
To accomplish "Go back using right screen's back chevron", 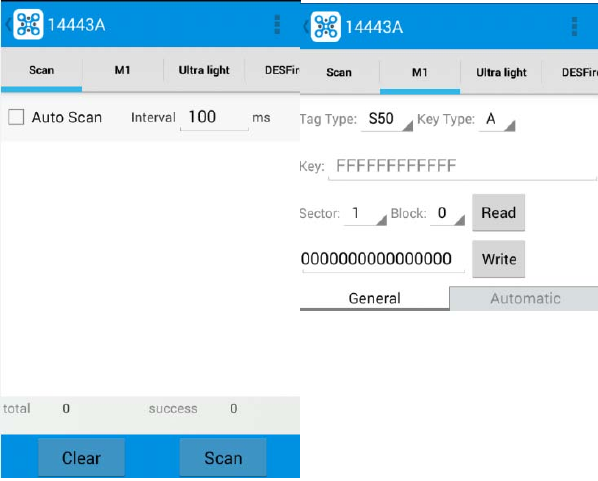I will (x=305, y=27).
